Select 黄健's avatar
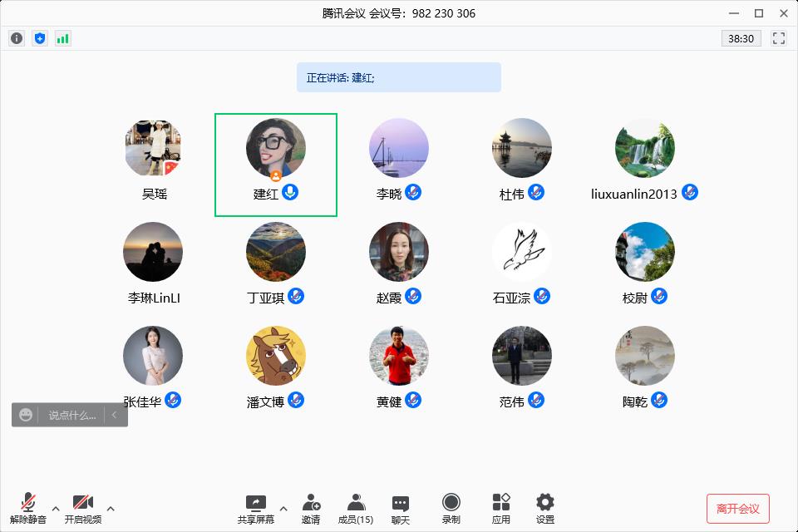798x532 pixels. point(399,356)
